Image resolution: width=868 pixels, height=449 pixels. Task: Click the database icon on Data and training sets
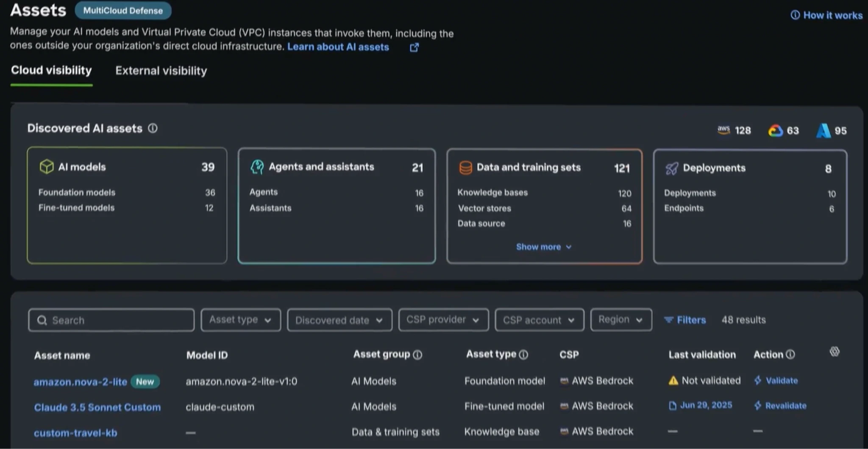click(x=465, y=168)
